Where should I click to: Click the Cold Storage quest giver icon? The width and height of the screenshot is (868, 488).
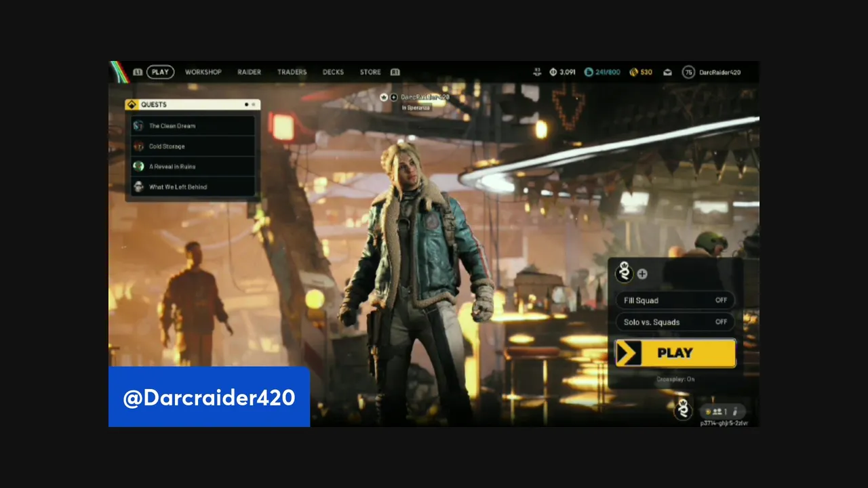(138, 146)
